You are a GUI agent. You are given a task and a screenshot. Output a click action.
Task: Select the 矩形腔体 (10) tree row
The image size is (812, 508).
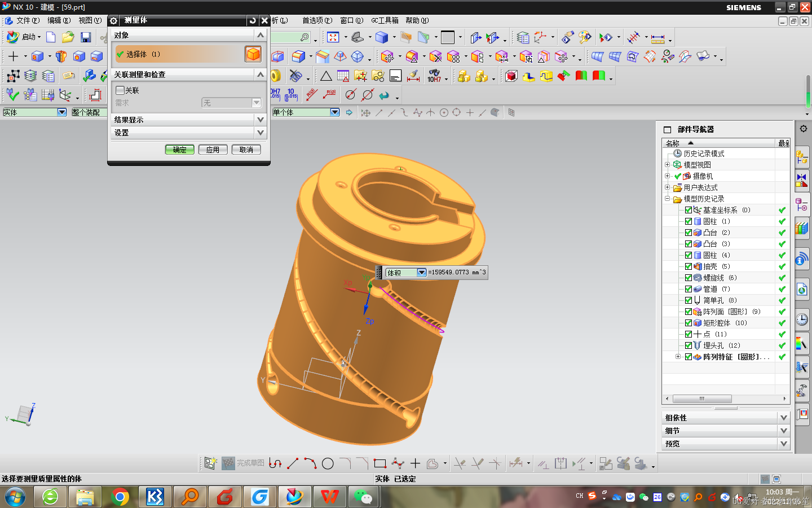pyautogui.click(x=725, y=323)
